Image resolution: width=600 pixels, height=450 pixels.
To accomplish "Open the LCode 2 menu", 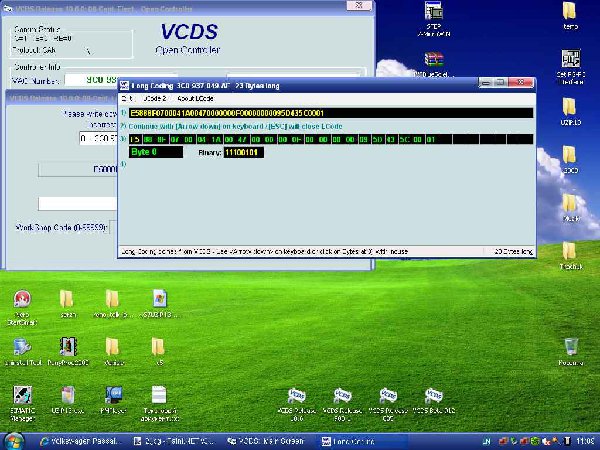I will (153, 99).
